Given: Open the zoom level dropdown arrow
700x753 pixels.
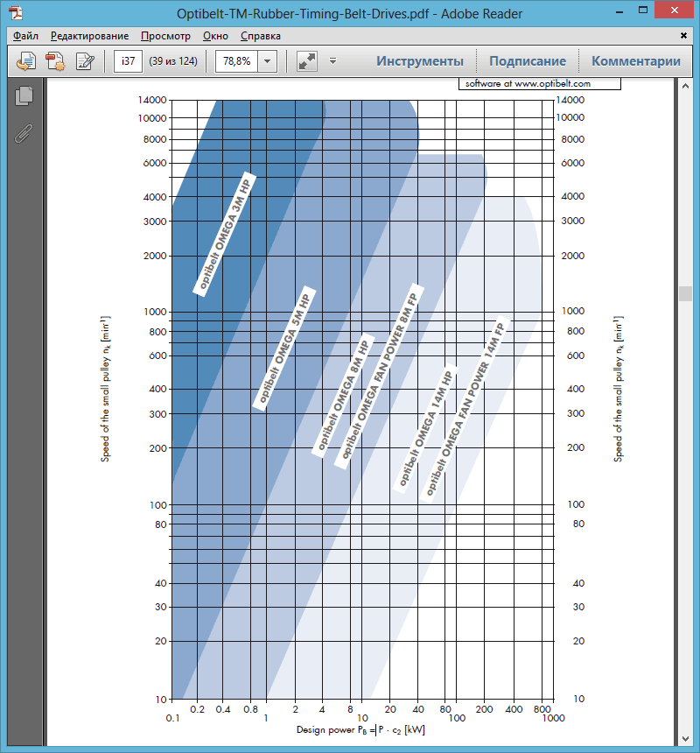Looking at the screenshot, I should click(x=267, y=61).
